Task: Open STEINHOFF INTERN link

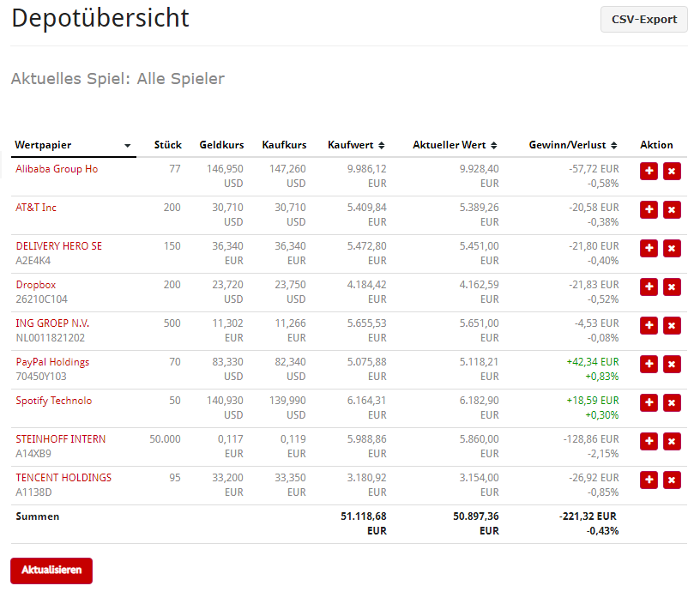Action: point(61,439)
